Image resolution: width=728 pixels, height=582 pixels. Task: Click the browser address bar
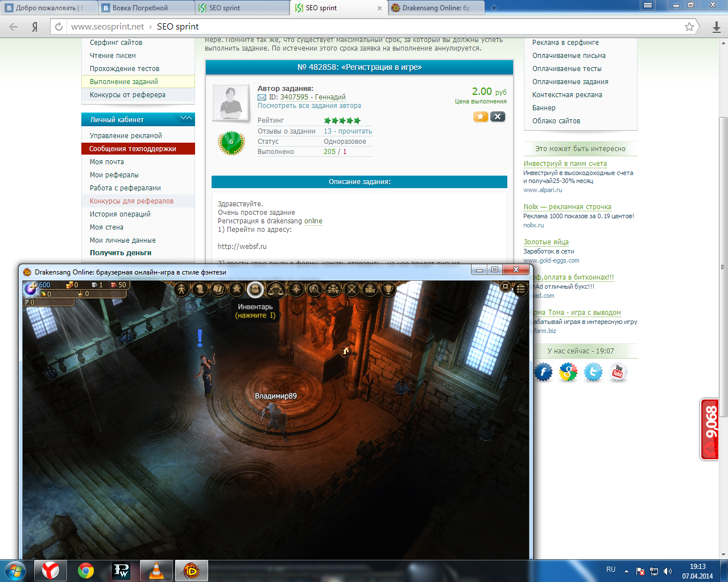pos(374,27)
